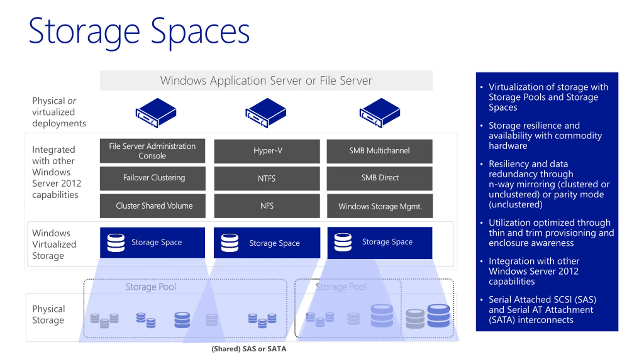Click the 'Virtualization of storage with Storage Pools' bullet
Viewport: 644px width, 362px height.
548,97
